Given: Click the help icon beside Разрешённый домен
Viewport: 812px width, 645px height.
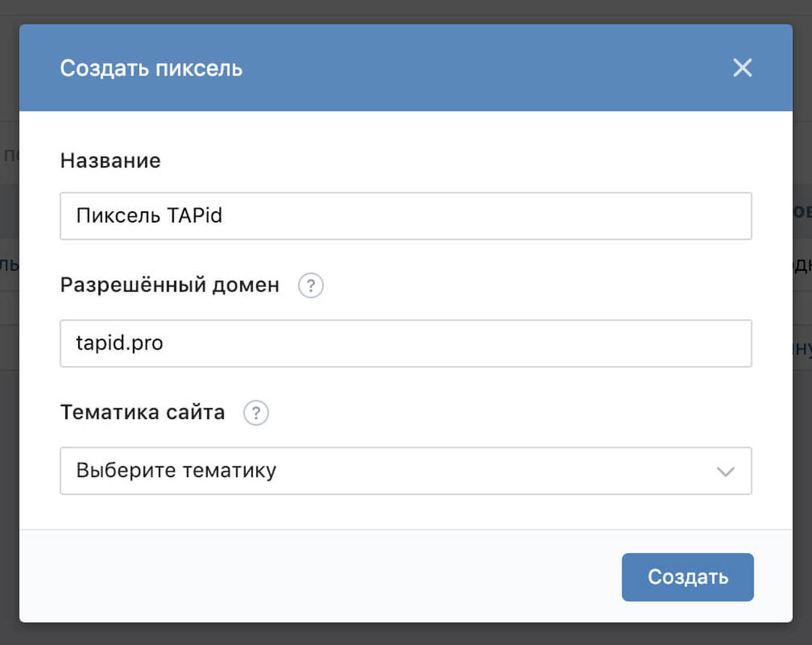Looking at the screenshot, I should (311, 286).
